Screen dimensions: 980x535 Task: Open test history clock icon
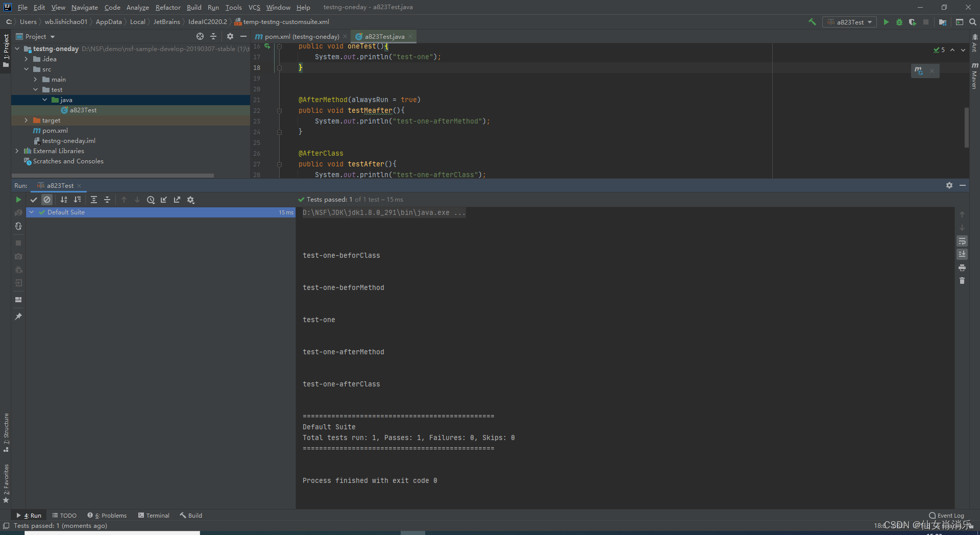pyautogui.click(x=151, y=200)
